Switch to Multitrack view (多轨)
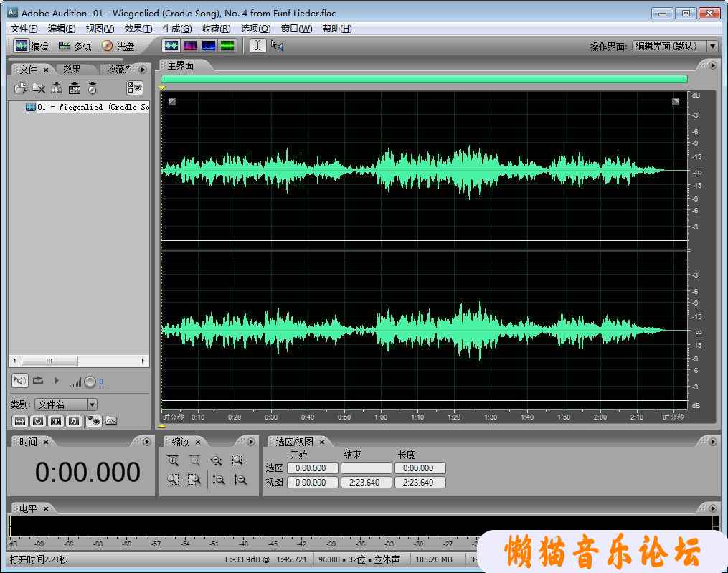The width and height of the screenshot is (728, 573). pyautogui.click(x=75, y=46)
